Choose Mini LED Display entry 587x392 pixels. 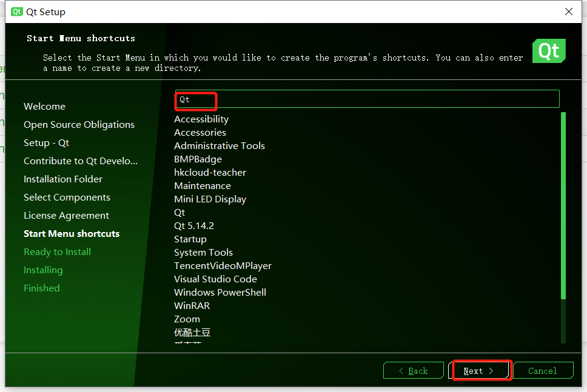point(210,199)
